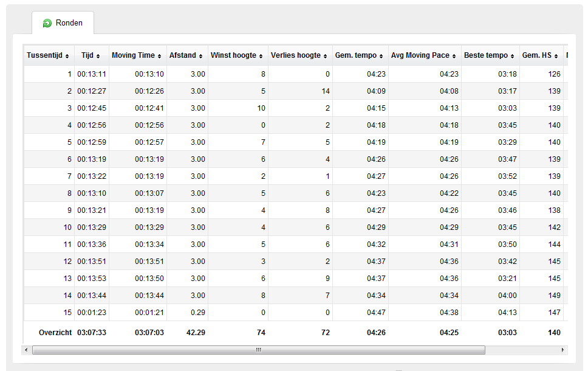Click lap 15 time 00:01:23
The image size is (588, 371).
(x=92, y=313)
